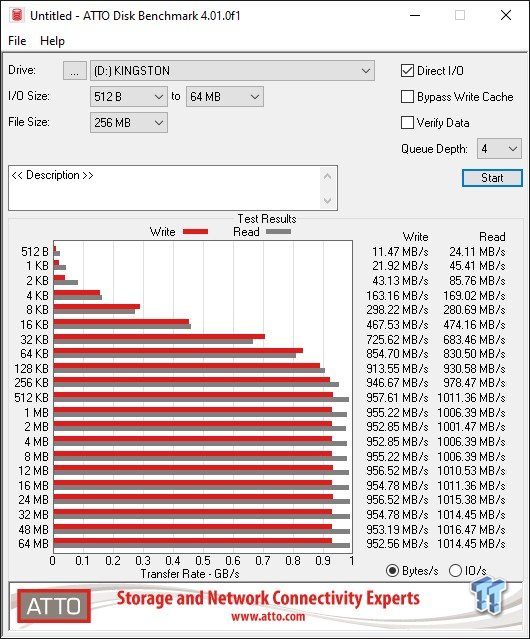Screen dimensions: 530x639
Task: Open the I/O Size maximum 64 MB dropdown
Action: (x=225, y=97)
